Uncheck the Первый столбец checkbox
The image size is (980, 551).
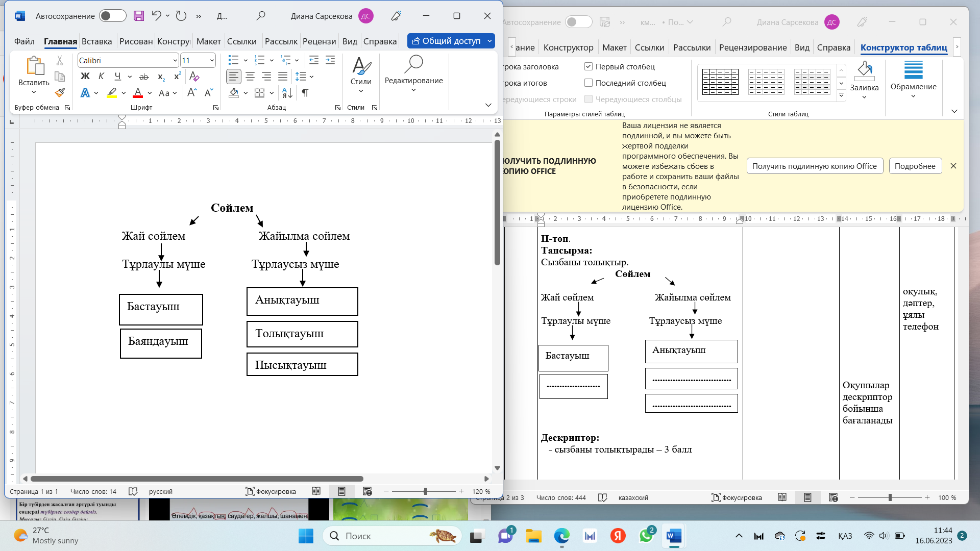pyautogui.click(x=589, y=66)
